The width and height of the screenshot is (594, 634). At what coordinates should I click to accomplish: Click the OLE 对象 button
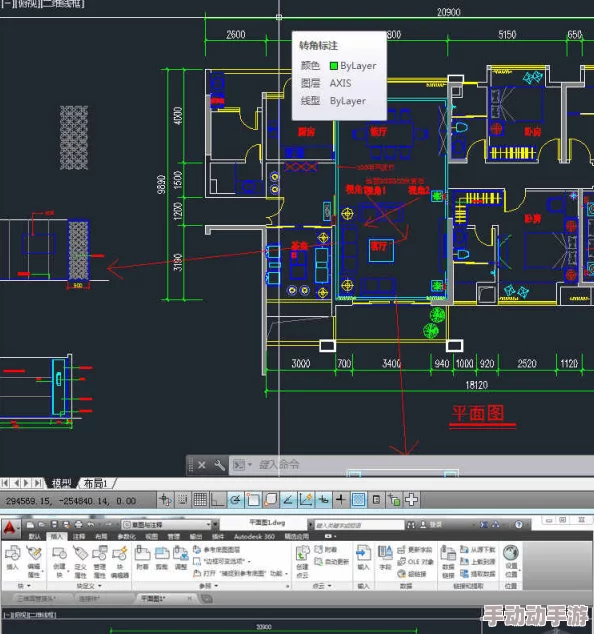tap(415, 562)
